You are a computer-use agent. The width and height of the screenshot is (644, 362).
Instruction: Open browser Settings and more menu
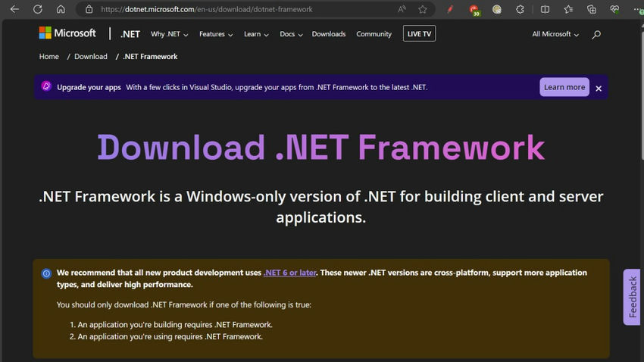[x=638, y=9]
